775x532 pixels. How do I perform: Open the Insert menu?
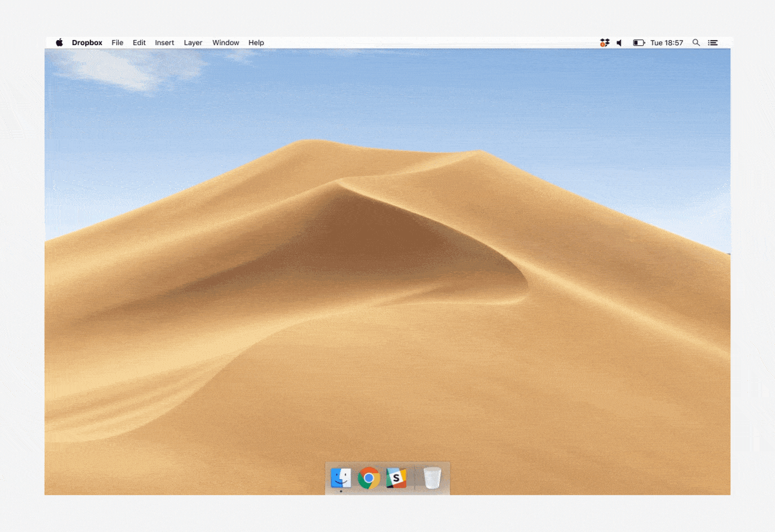(x=164, y=43)
